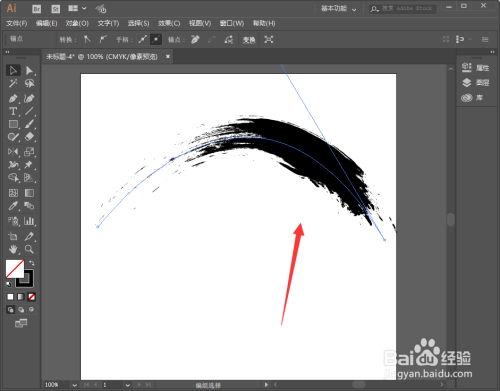The image size is (500, 391).
Task: Select the Hand tool
Action: (x=13, y=249)
